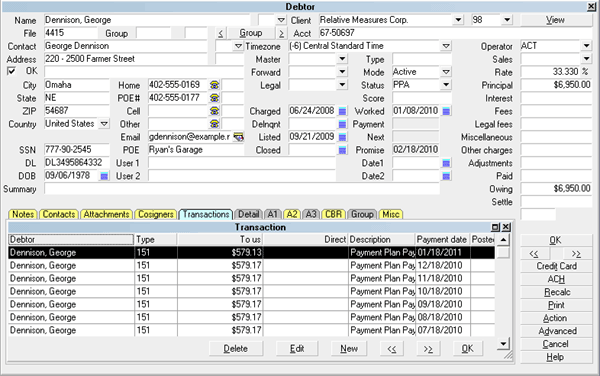The width and height of the screenshot is (600, 376).
Task: Open the Charged date calendar icon
Action: [342, 111]
